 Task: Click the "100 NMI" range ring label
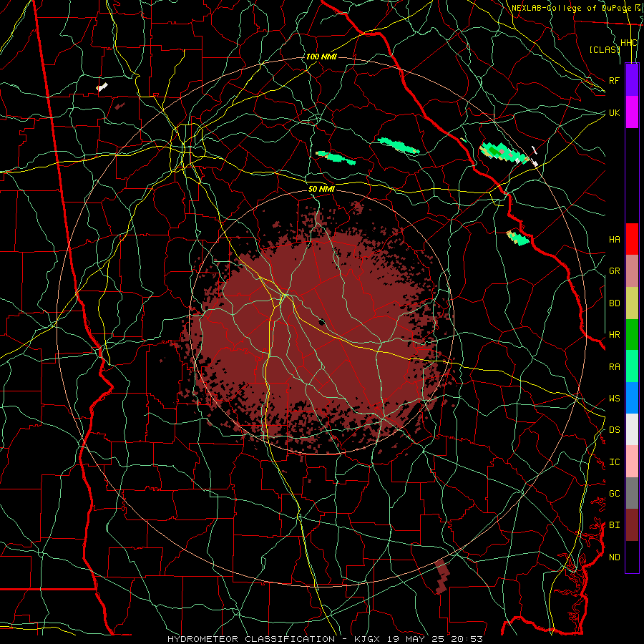[x=321, y=57]
